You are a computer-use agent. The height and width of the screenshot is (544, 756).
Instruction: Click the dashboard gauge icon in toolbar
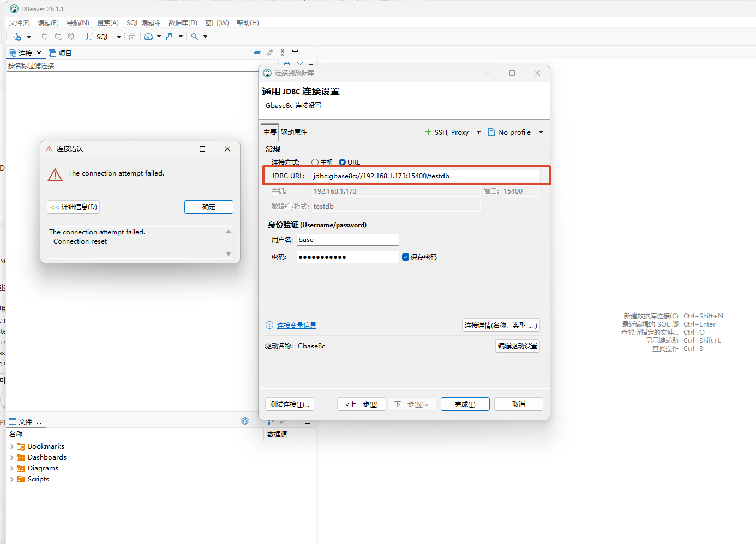[x=148, y=37]
